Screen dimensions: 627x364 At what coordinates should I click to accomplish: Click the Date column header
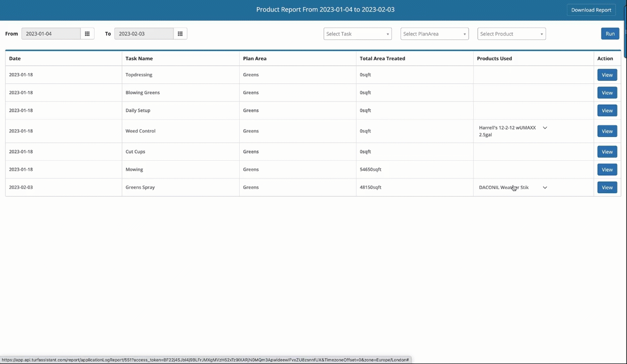pyautogui.click(x=15, y=58)
